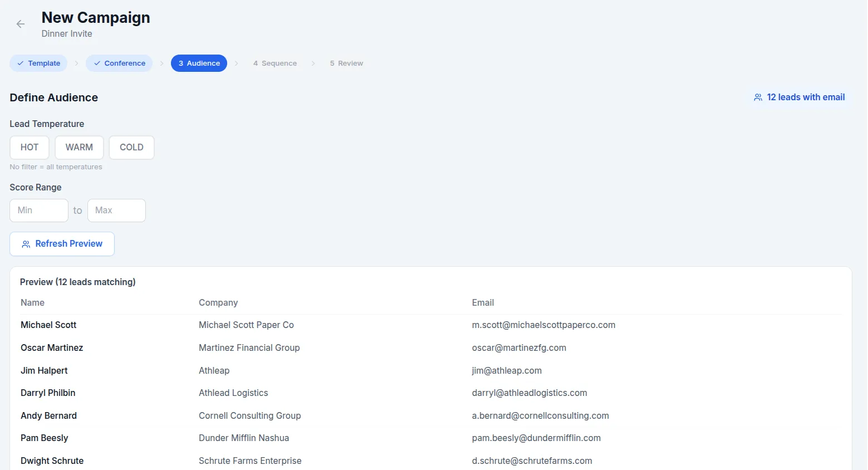Click Pam Beesly's email address
Image resolution: width=868 pixels, height=470 pixels.
point(536,438)
